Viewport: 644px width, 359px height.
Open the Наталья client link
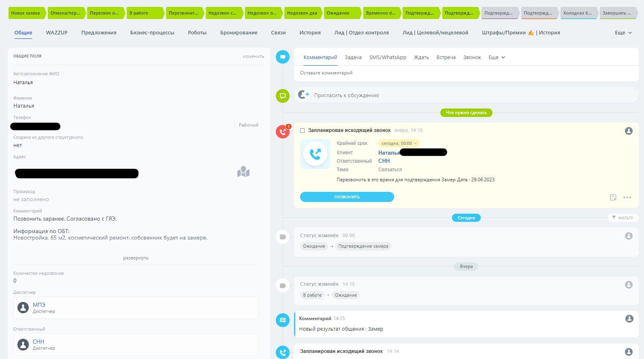[x=389, y=153]
